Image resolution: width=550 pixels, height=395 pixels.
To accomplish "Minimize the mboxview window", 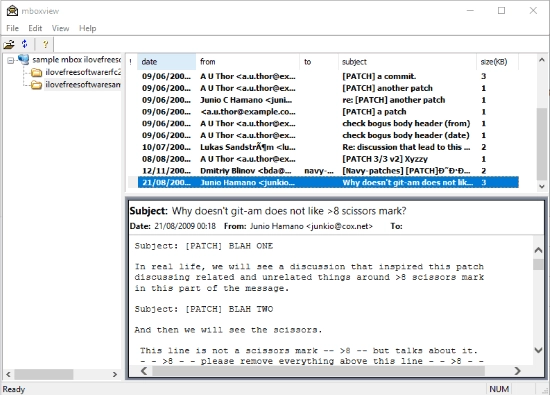I will tap(470, 11).
